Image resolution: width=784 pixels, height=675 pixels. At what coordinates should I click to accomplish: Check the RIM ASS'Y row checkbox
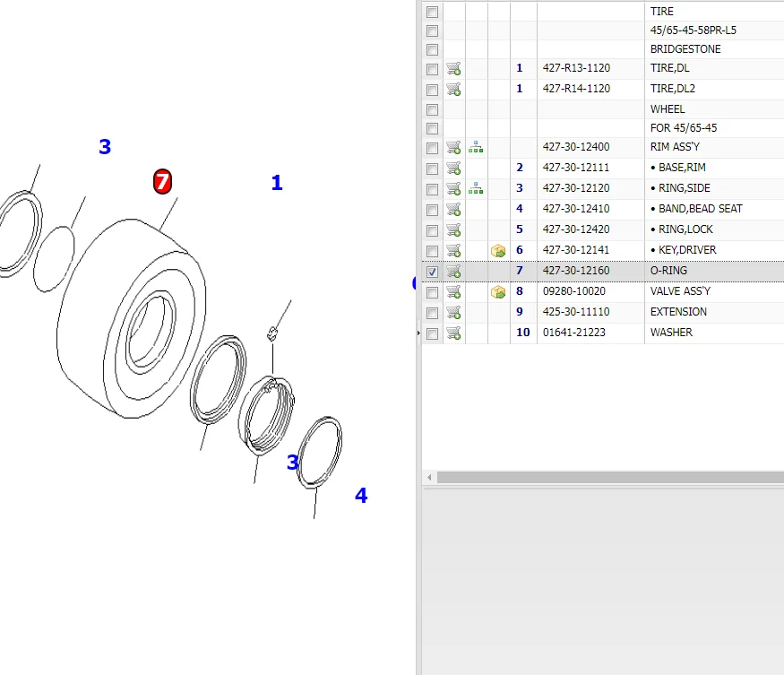point(432,148)
